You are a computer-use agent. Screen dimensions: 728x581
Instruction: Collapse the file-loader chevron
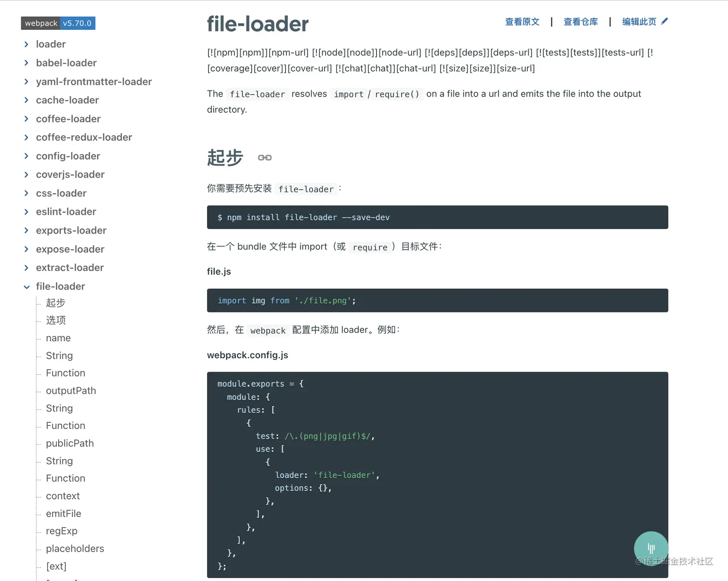tap(26, 287)
